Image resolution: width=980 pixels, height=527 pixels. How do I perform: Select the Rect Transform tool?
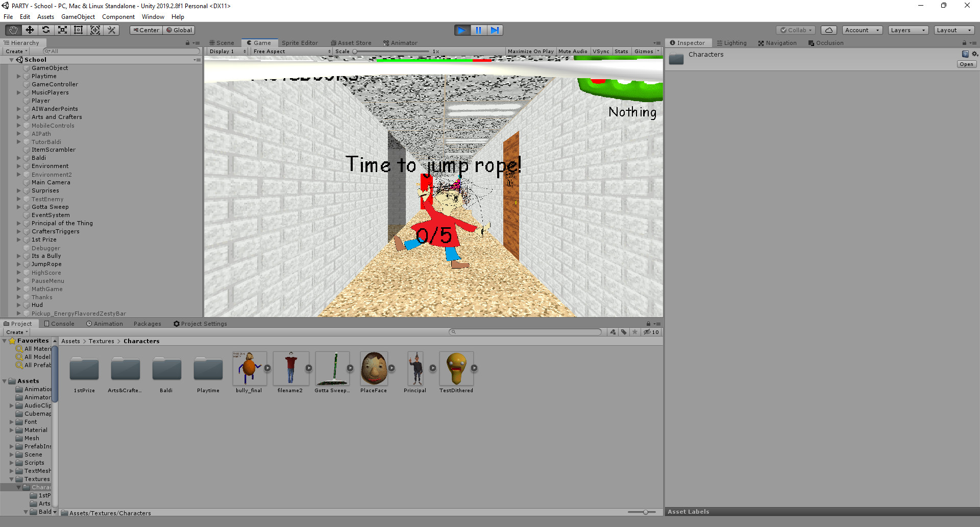click(x=79, y=30)
